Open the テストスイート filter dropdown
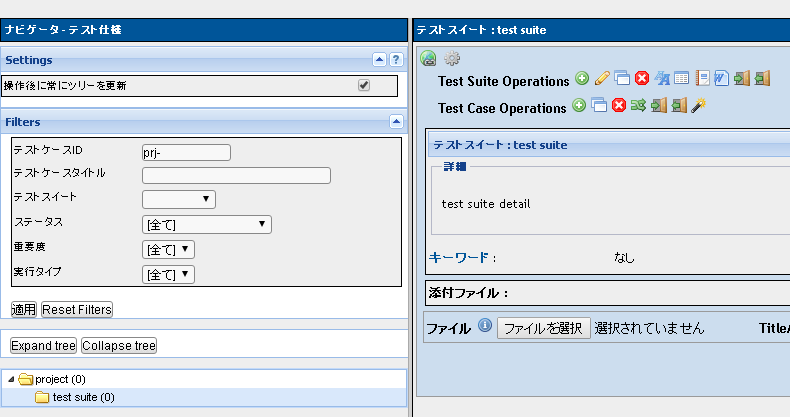Viewport: 790px width, 417px height. (x=179, y=199)
